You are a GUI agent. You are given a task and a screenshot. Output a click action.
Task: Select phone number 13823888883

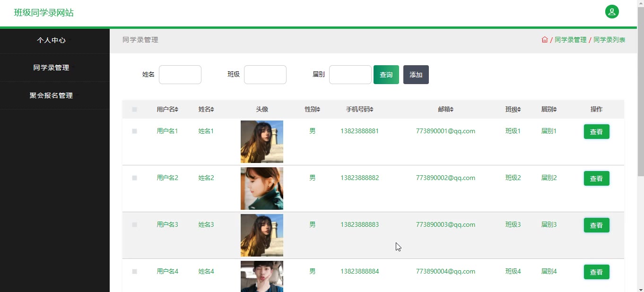point(359,225)
